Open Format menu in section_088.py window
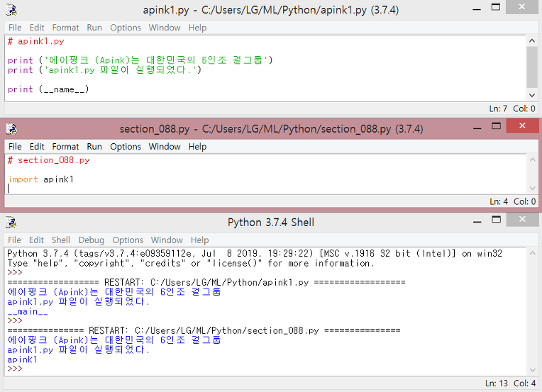Screen dimensions: 542x392 click(x=65, y=147)
